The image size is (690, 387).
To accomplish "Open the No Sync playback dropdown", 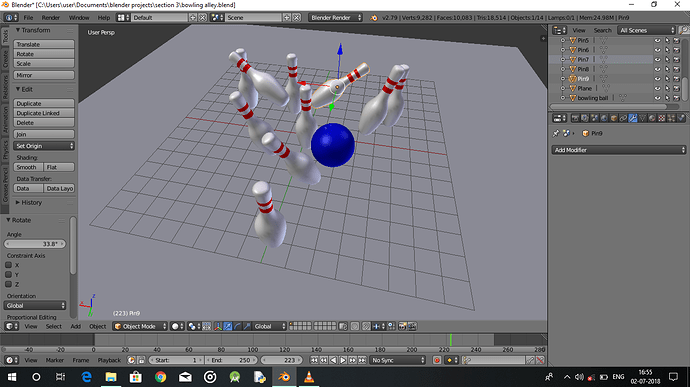I will click(x=398, y=360).
